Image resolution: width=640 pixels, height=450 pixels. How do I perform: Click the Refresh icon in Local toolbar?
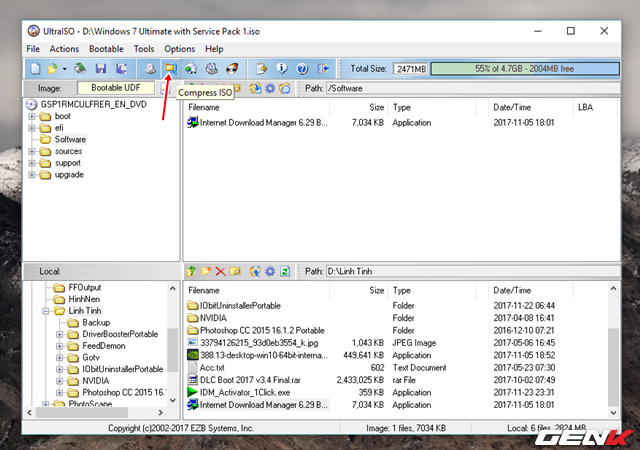tap(285, 271)
